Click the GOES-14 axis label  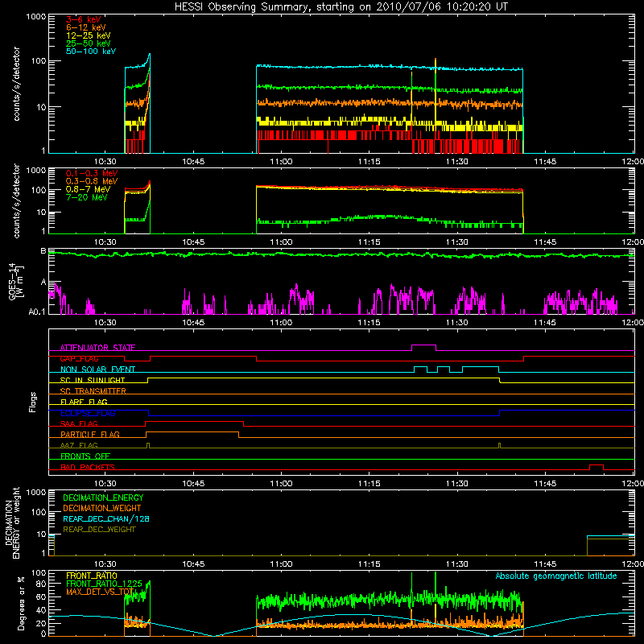pyautogui.click(x=15, y=282)
